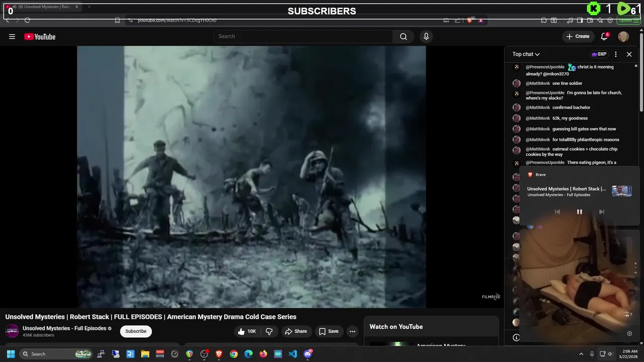This screenshot has height=362, width=644.
Task: Like the video with thumbs-up 10K button
Action: pos(248,331)
